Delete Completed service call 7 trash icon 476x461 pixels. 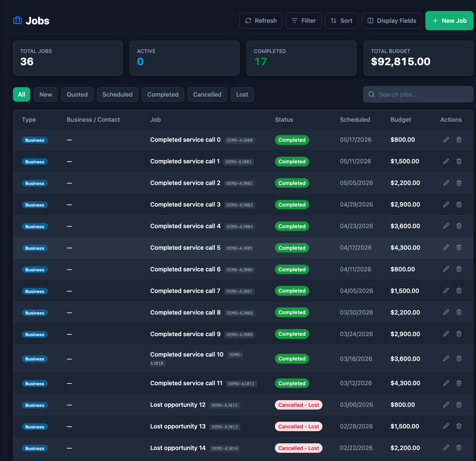click(459, 291)
